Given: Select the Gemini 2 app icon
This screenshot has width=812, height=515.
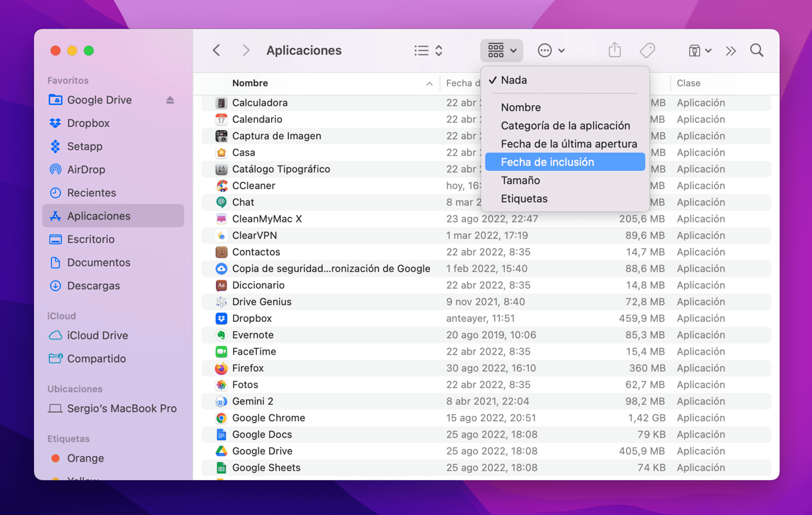Looking at the screenshot, I should click(221, 401).
